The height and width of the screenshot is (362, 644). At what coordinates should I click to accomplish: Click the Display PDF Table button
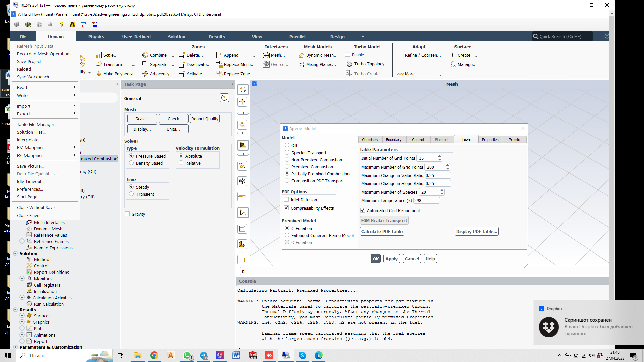tap(477, 231)
